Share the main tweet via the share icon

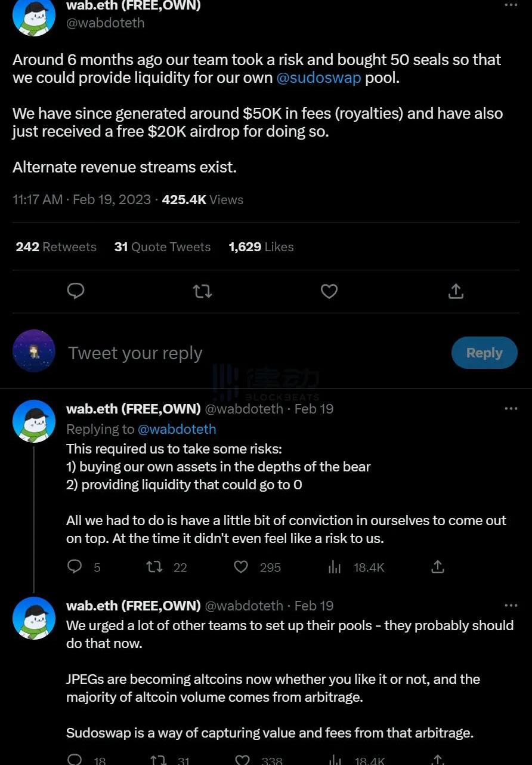click(456, 291)
